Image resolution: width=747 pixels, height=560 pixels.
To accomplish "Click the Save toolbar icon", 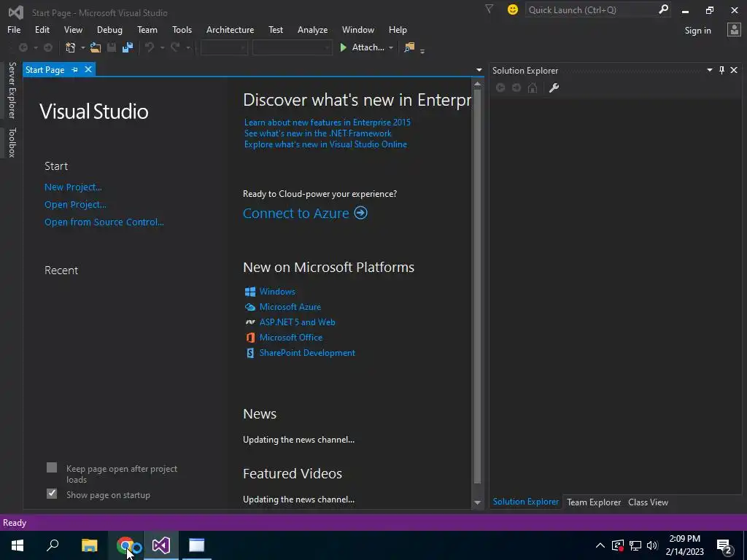I will coord(112,47).
